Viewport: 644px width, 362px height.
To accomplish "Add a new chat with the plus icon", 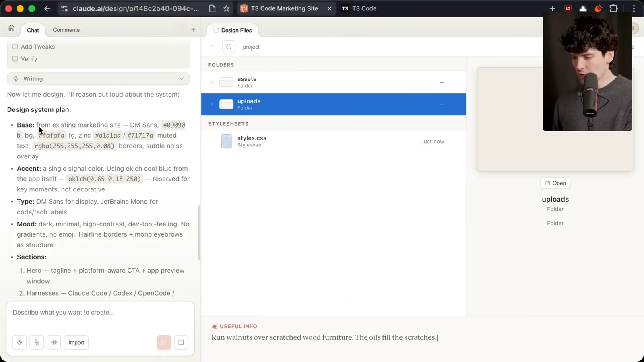I will point(193,30).
